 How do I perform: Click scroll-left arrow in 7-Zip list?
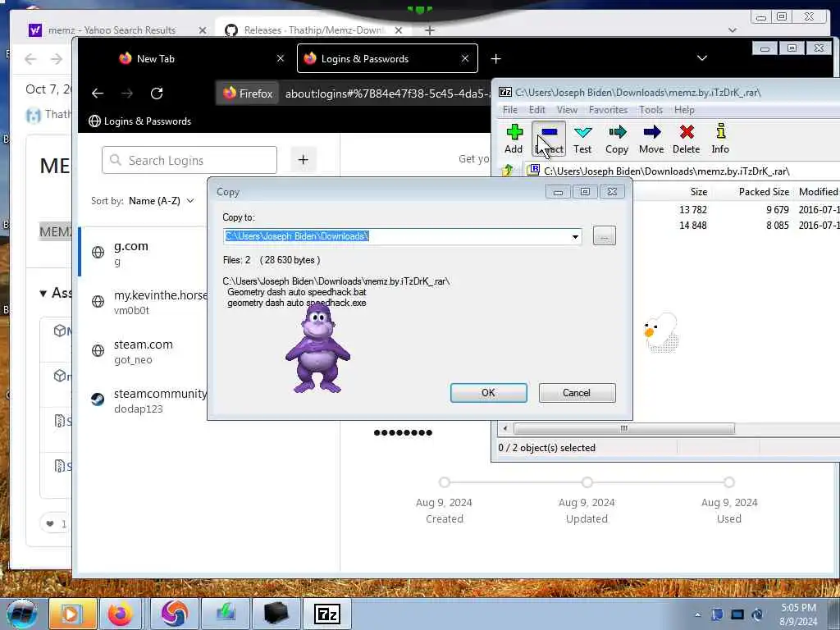tap(504, 428)
